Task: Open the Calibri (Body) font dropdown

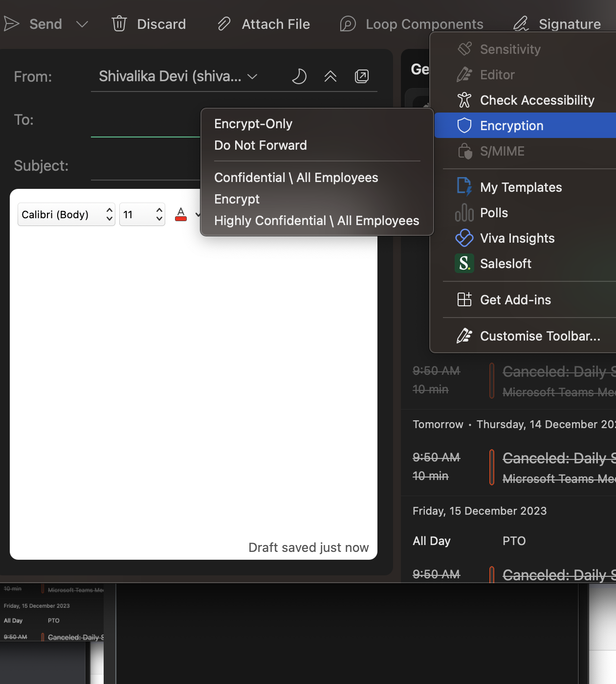Action: (x=66, y=214)
